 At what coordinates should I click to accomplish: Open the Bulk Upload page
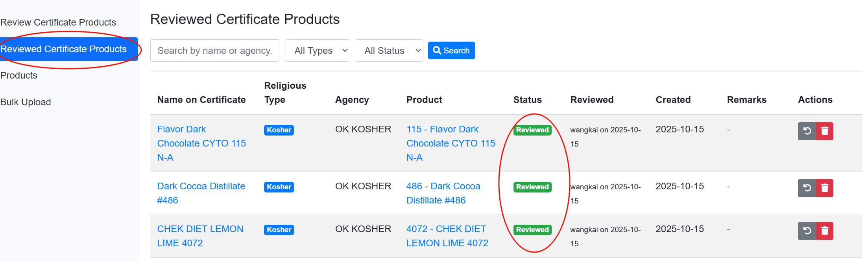(26, 102)
